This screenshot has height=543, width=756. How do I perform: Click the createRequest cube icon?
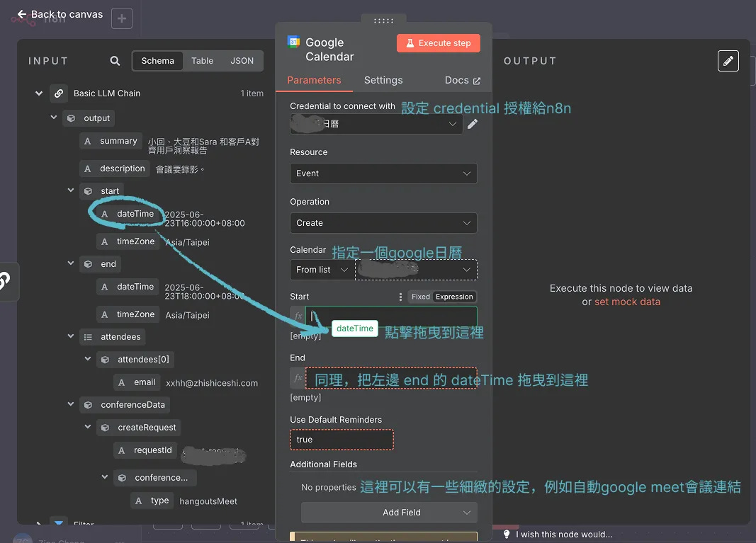coord(105,428)
